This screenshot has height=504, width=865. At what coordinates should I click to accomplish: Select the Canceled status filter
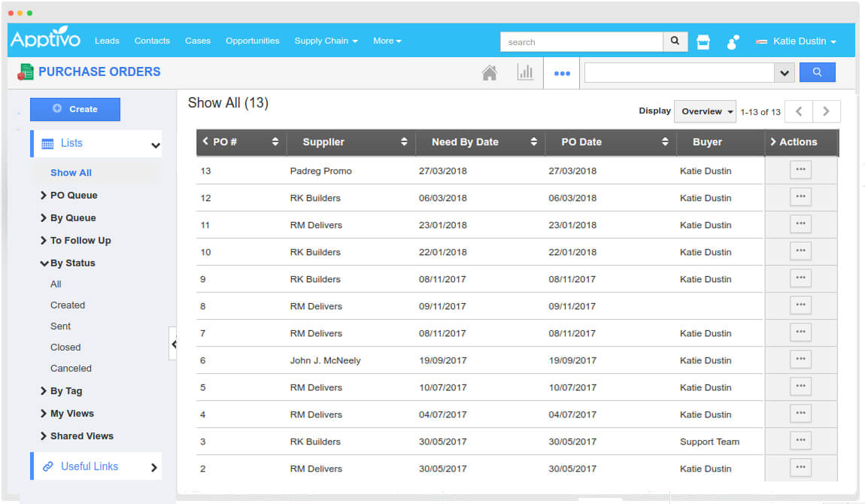click(x=71, y=368)
